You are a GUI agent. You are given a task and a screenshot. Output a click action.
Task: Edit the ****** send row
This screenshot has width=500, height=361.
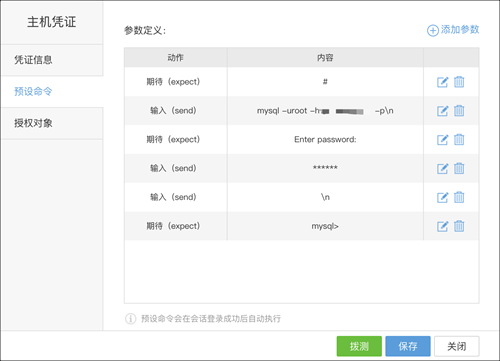[442, 169]
